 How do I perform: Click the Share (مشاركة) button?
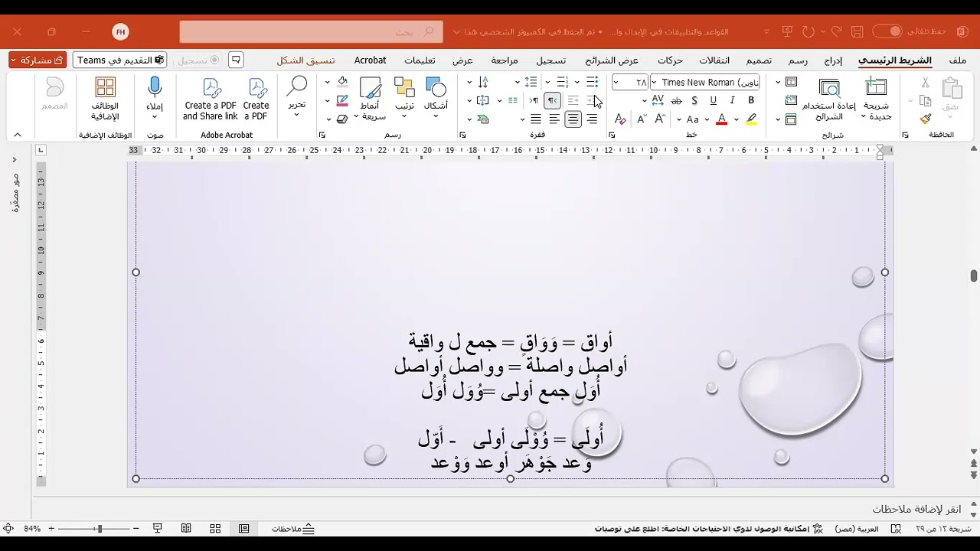tap(38, 60)
